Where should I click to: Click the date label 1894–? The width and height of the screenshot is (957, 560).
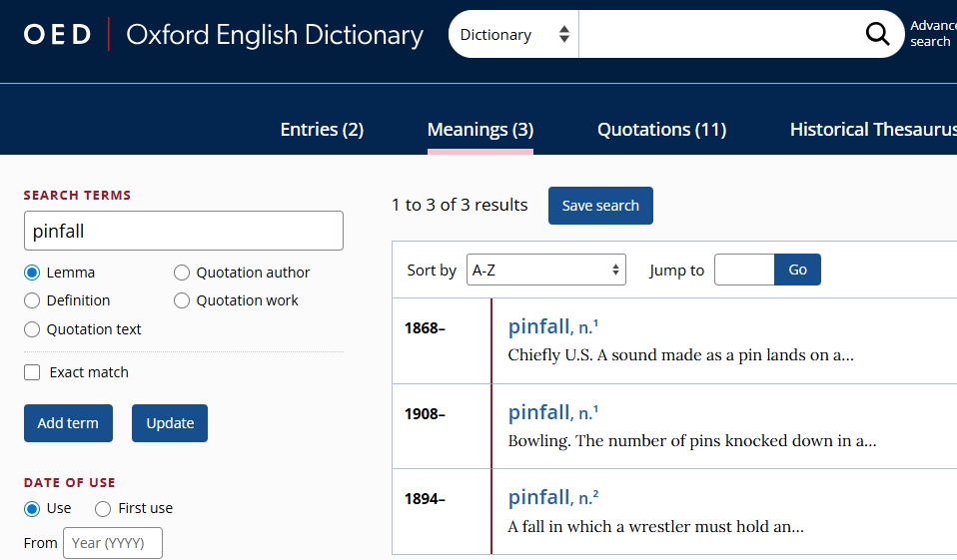[x=425, y=499]
